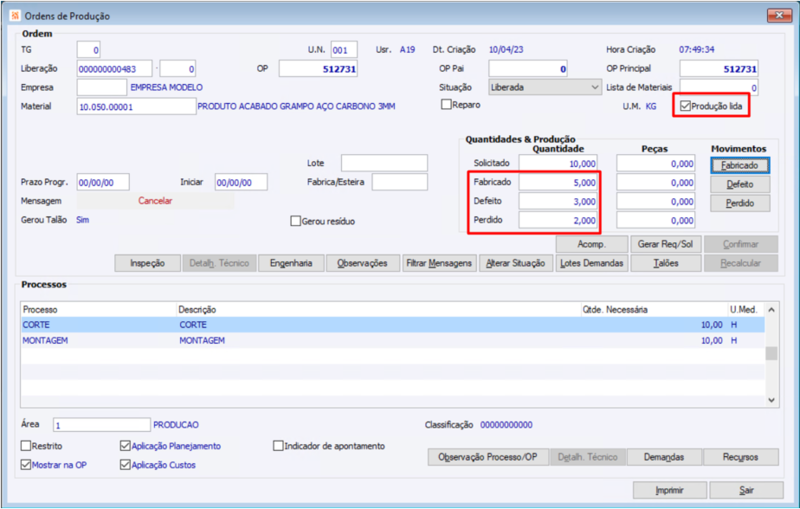Click the Ordens de Produção title bar icon
Image resolution: width=800 pixels, height=509 pixels.
click(15, 16)
